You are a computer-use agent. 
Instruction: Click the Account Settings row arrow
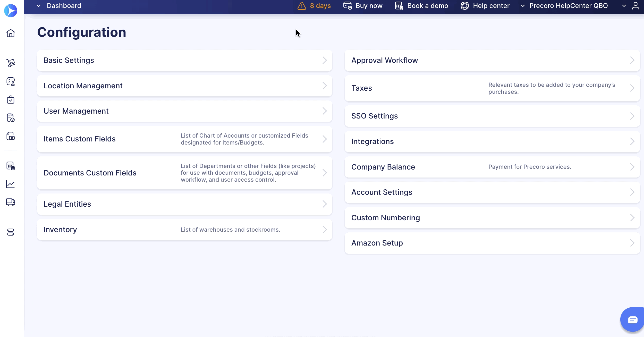[x=632, y=192]
